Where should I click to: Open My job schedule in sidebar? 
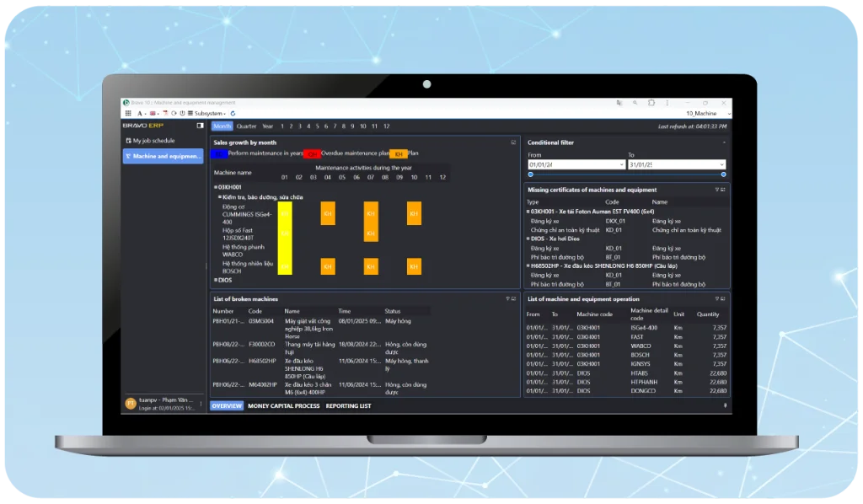[153, 141]
